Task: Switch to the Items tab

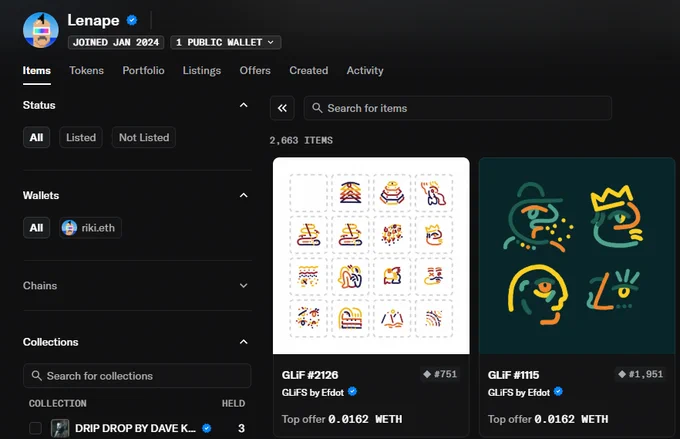Action: tap(36, 71)
